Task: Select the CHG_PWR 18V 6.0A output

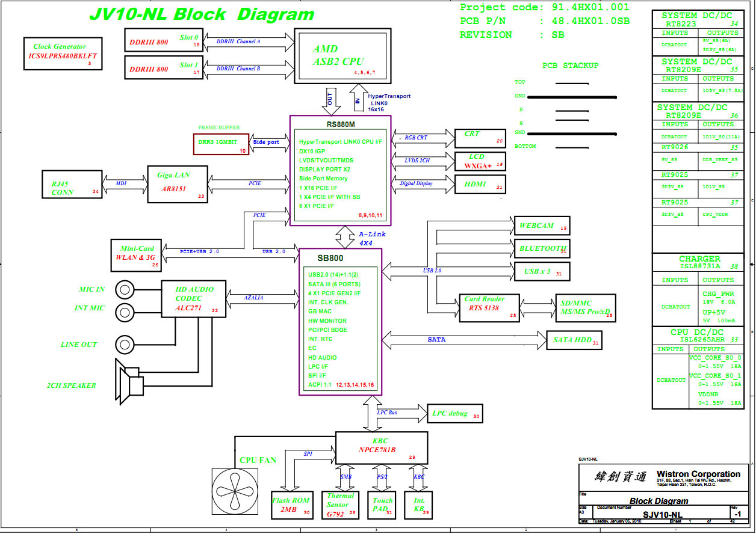Action: [719, 299]
